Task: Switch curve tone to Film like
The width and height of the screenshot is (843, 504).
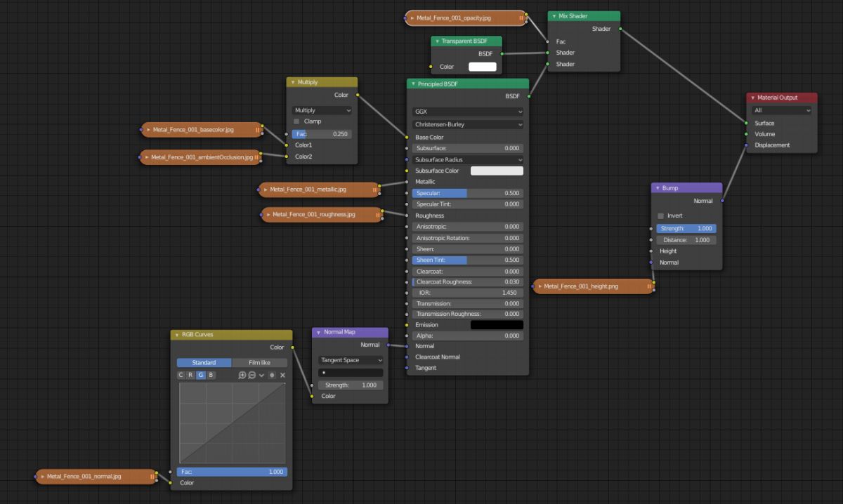Action: [259, 363]
